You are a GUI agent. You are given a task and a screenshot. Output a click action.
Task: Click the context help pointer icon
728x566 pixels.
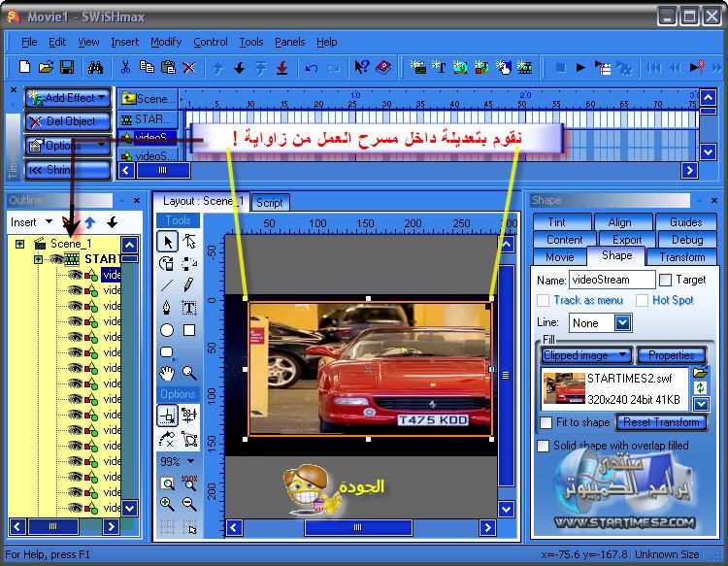[x=362, y=67]
